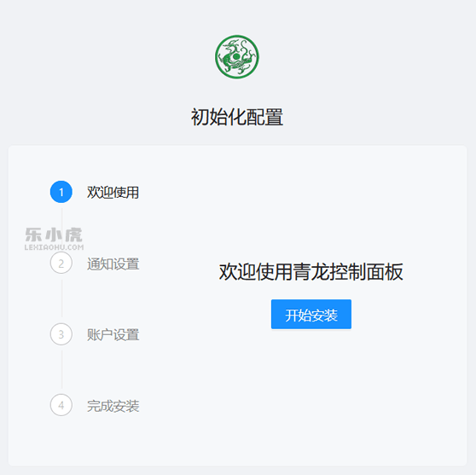This screenshot has width=476, height=475.
Task: Jump to the 账户设置 step label
Action: tap(113, 335)
